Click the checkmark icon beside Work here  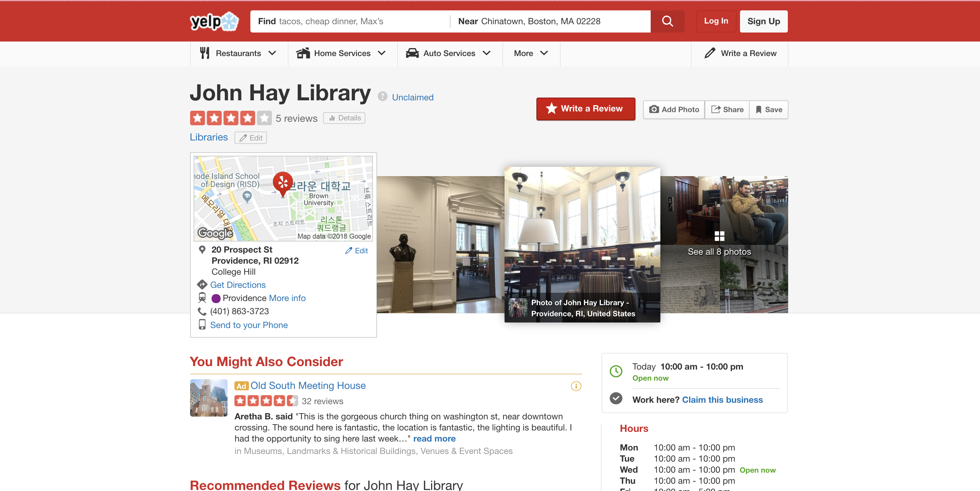(x=616, y=398)
